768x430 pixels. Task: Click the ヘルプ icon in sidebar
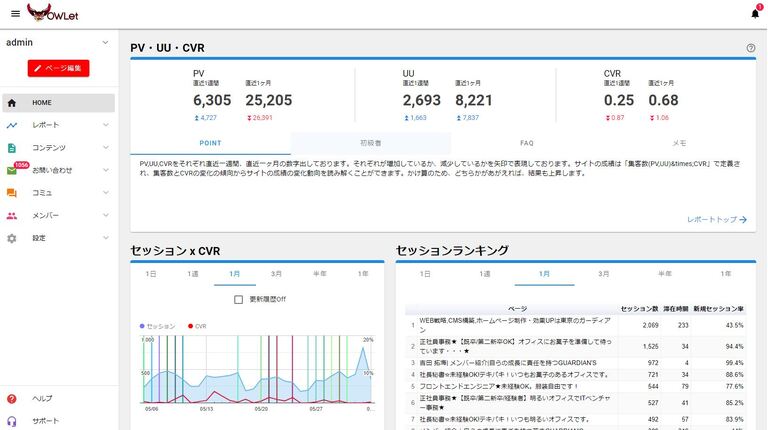tap(12, 398)
